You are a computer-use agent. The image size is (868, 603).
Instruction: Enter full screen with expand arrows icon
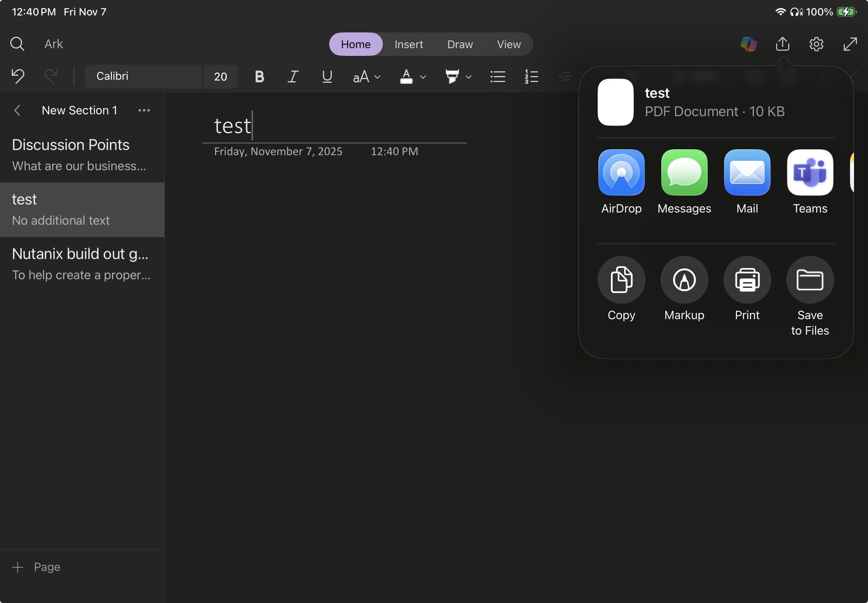(850, 44)
